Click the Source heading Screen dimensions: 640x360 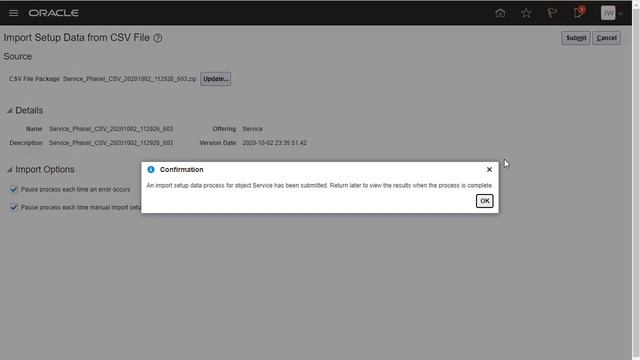click(18, 56)
